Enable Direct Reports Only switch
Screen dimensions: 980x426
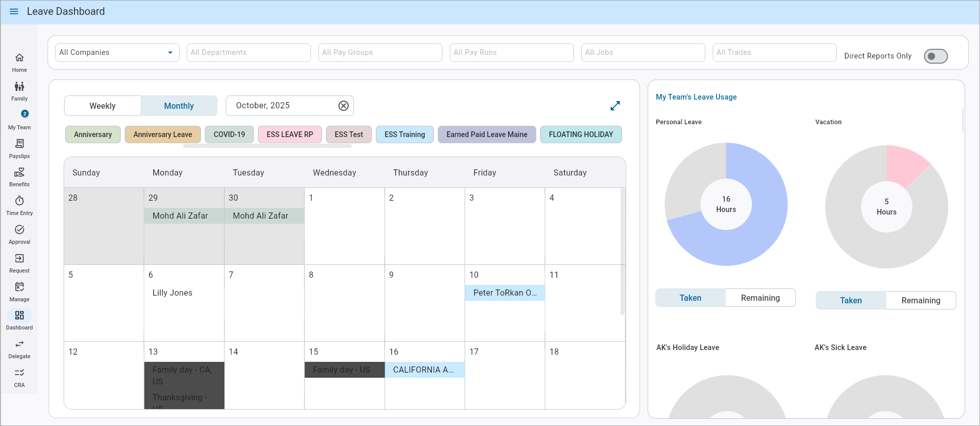pyautogui.click(x=935, y=56)
